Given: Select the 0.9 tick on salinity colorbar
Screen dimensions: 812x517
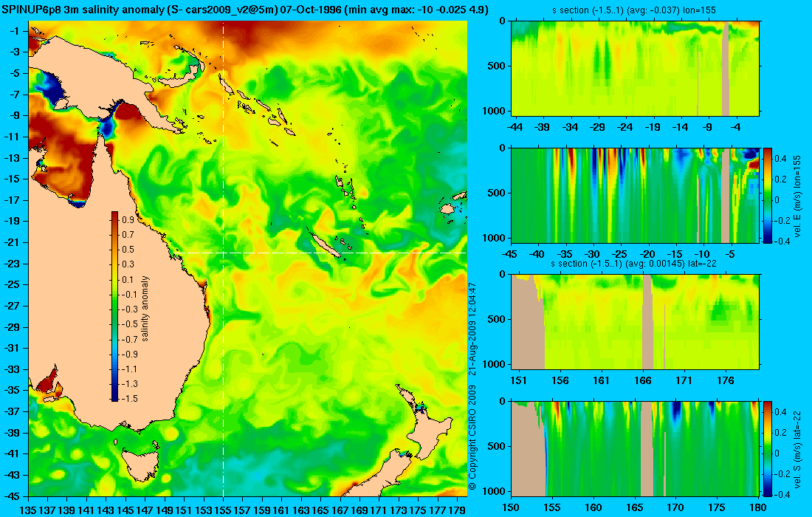Looking at the screenshot, I should click(x=128, y=220).
